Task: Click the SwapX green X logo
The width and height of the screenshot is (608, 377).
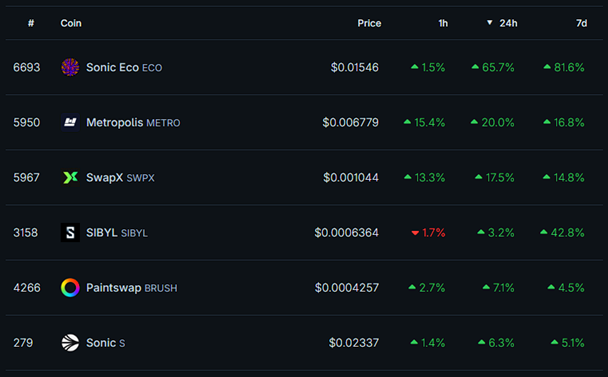Action: coord(70,178)
